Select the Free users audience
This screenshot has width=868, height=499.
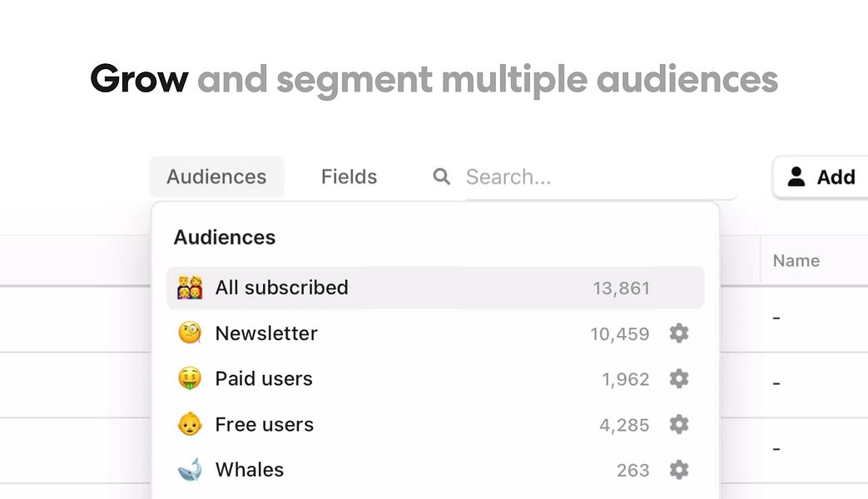point(435,424)
